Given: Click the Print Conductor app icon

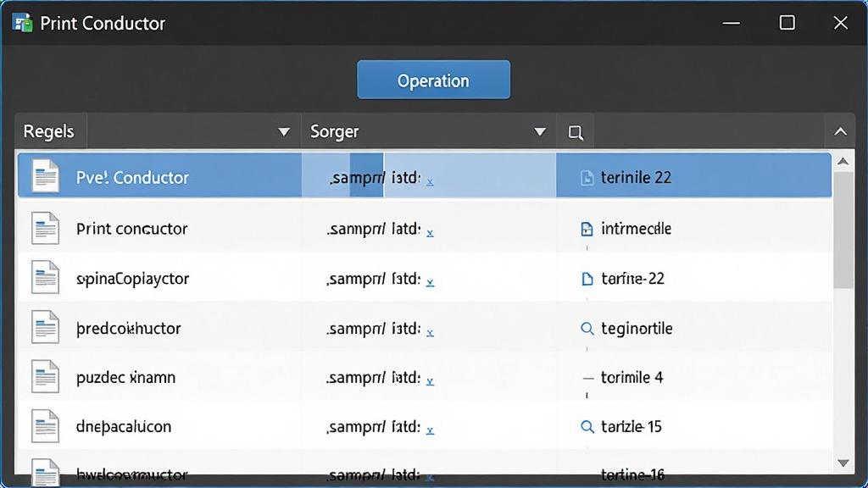Looking at the screenshot, I should (x=22, y=23).
